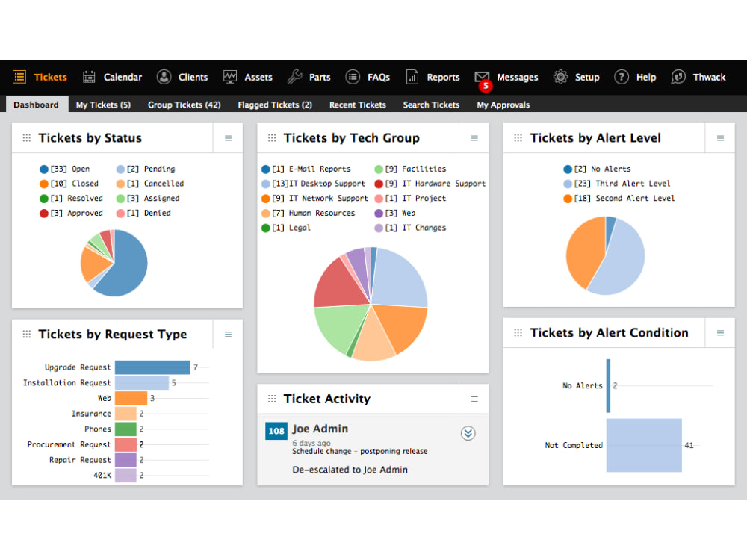Toggle Third Alert Level legend dot

point(568,184)
